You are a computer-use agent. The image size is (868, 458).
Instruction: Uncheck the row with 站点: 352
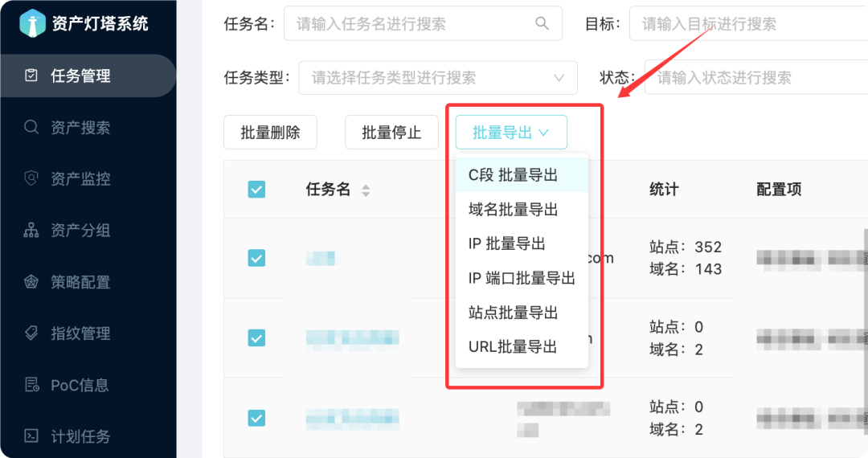click(256, 258)
